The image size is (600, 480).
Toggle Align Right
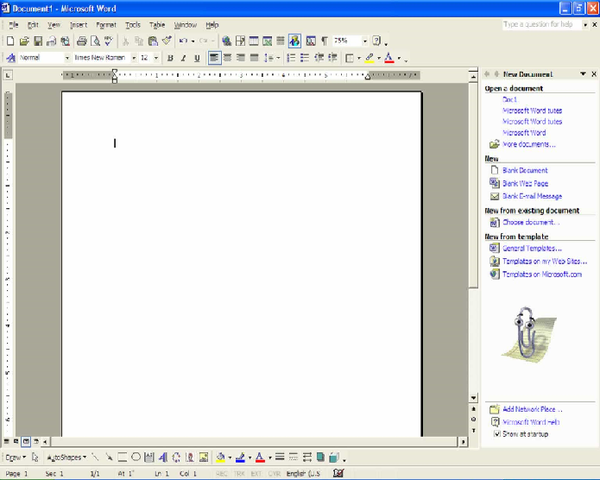(x=241, y=58)
